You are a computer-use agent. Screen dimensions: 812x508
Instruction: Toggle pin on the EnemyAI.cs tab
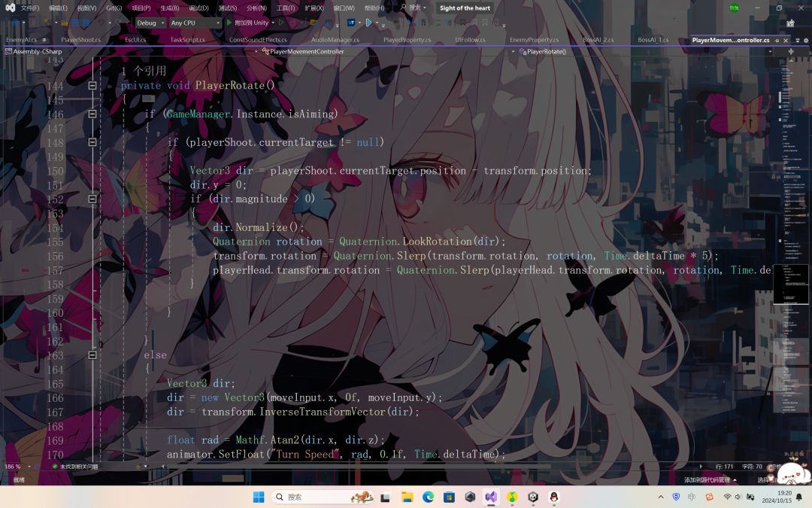pos(44,40)
